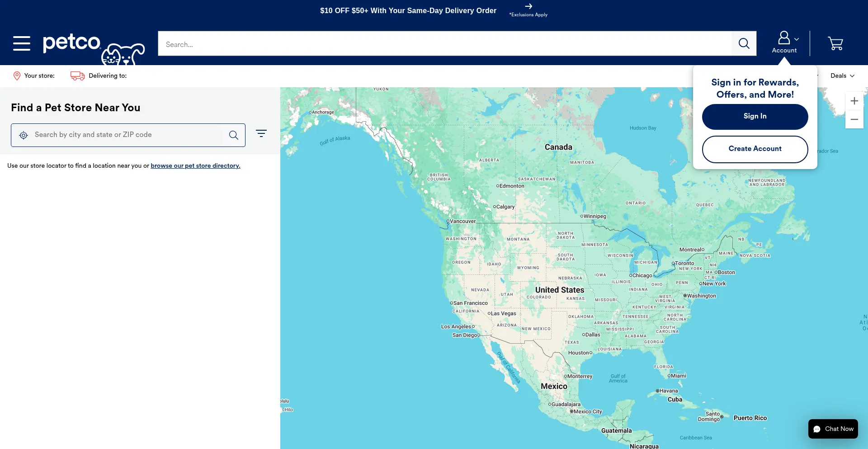Set the Delivering to address

(x=99, y=76)
